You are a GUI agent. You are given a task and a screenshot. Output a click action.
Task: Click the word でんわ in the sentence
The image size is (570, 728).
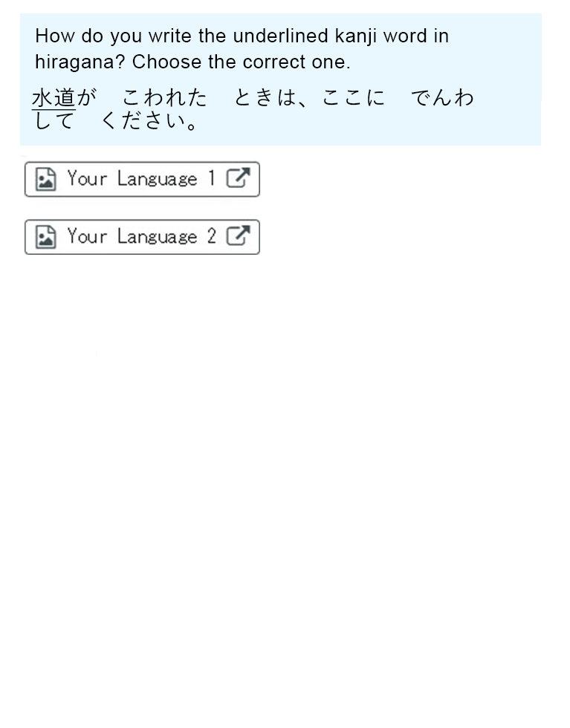pyautogui.click(x=443, y=98)
